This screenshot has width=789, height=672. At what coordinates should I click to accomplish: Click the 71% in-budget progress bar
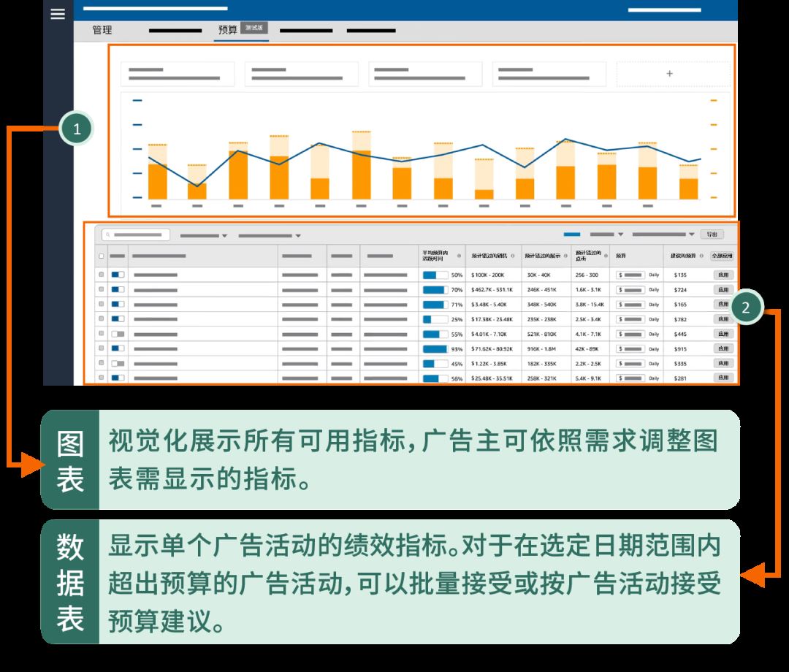tap(435, 305)
